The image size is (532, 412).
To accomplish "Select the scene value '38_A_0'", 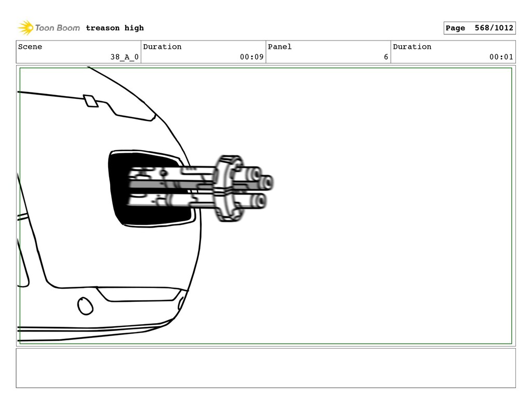I will tap(125, 57).
